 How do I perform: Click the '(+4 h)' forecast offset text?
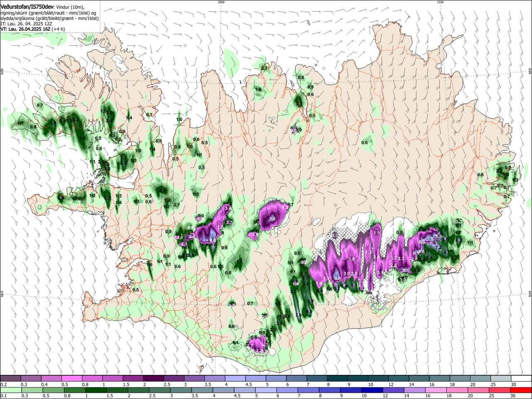(x=58, y=29)
